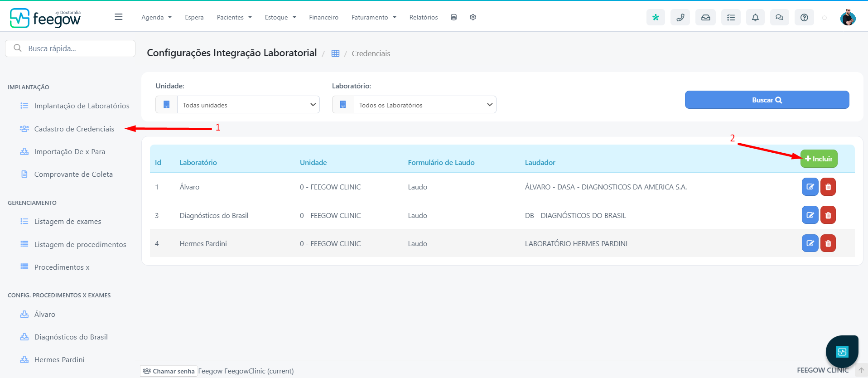Select the LABORATÓRIO HERMES PARDINI cell
Image resolution: width=868 pixels, height=378 pixels.
point(576,243)
